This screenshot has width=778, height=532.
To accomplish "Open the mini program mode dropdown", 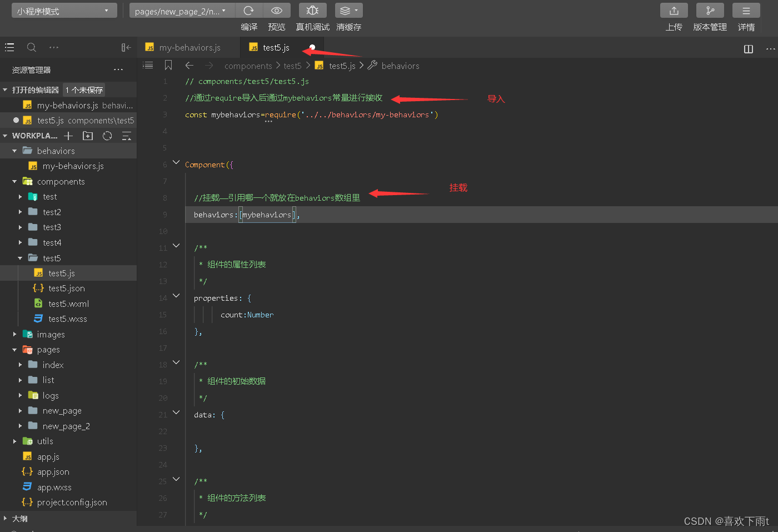I will [64, 11].
